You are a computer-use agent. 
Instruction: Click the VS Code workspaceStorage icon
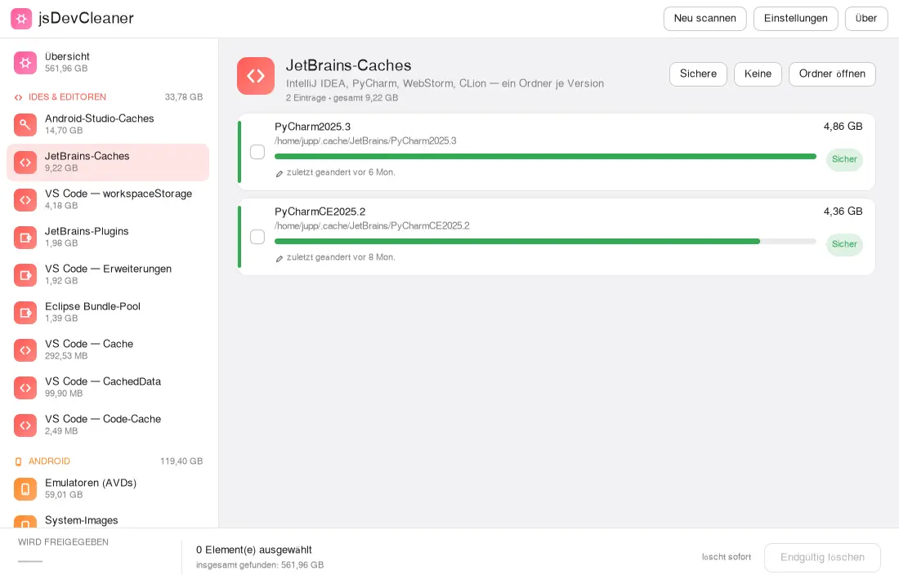tap(25, 199)
